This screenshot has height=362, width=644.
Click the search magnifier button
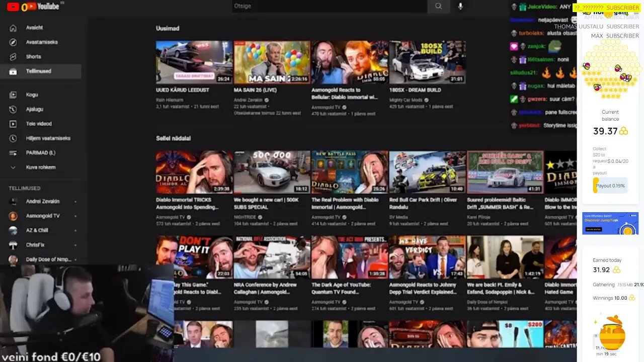tap(439, 6)
